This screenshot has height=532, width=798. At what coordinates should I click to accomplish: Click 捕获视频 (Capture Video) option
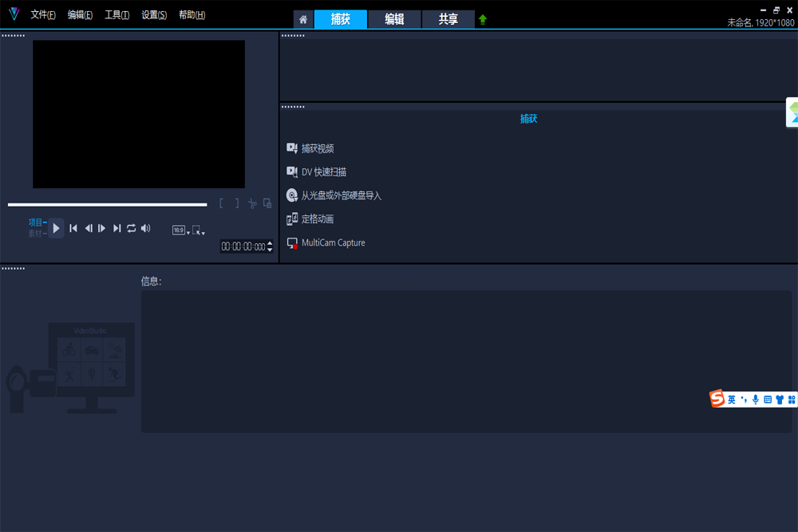[x=317, y=148]
